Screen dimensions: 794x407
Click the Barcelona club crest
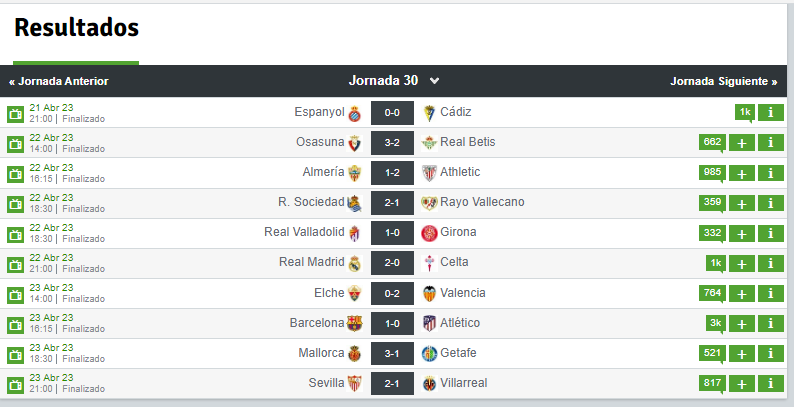354,323
